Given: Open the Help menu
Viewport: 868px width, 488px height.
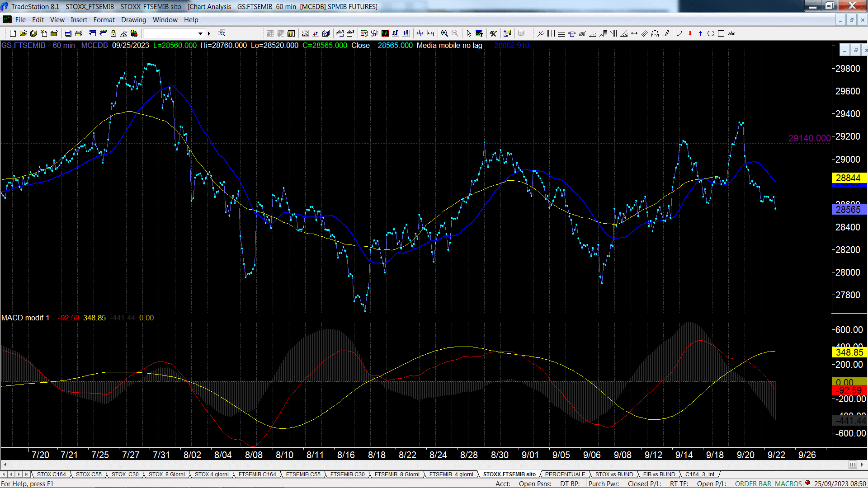Looking at the screenshot, I should point(191,20).
